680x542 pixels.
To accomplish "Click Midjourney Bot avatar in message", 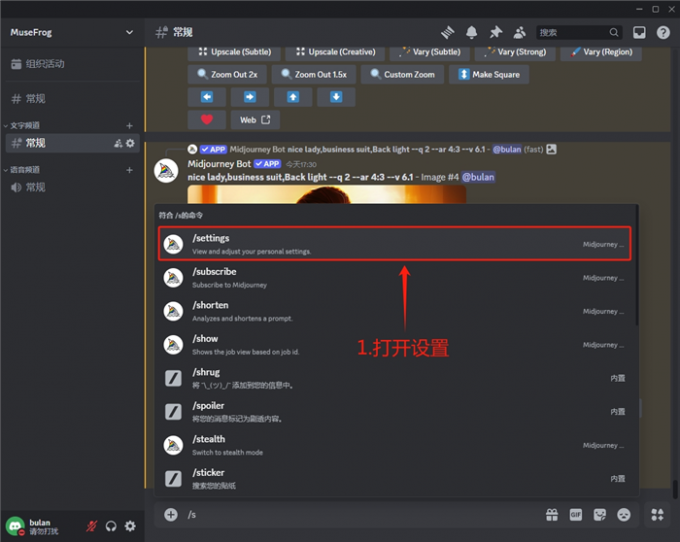I will [x=166, y=171].
